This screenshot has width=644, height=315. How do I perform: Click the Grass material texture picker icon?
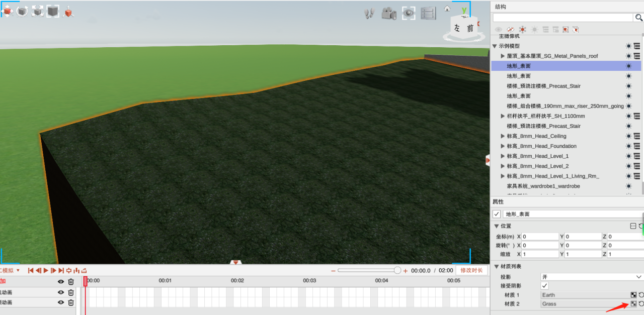633,303
